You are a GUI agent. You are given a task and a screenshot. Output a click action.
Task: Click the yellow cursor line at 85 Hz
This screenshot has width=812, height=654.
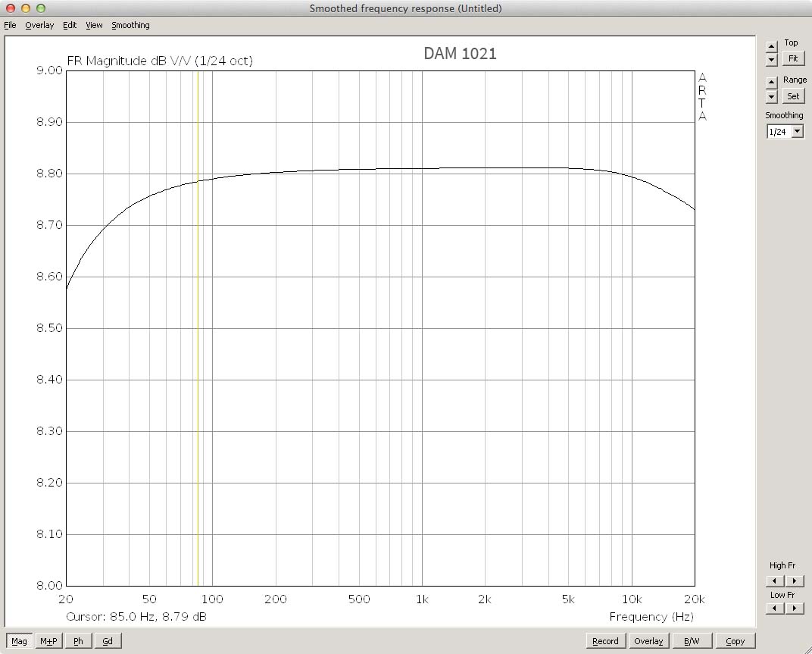[x=198, y=328]
